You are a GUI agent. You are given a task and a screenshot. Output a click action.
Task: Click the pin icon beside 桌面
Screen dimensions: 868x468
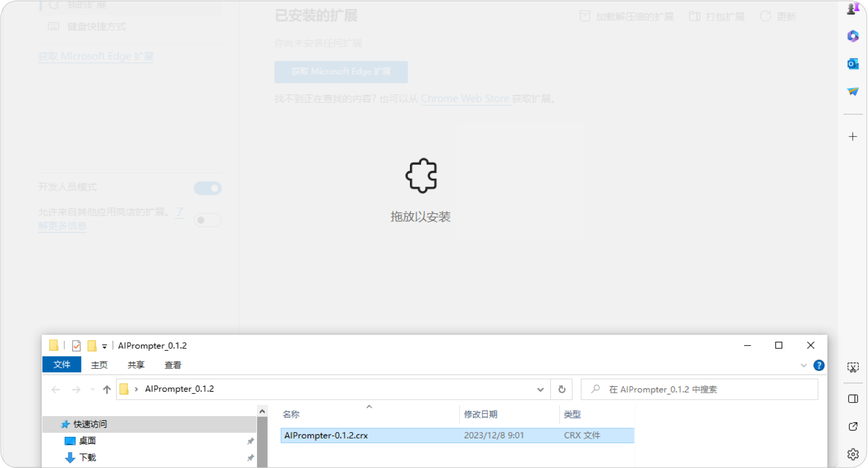[x=250, y=441]
